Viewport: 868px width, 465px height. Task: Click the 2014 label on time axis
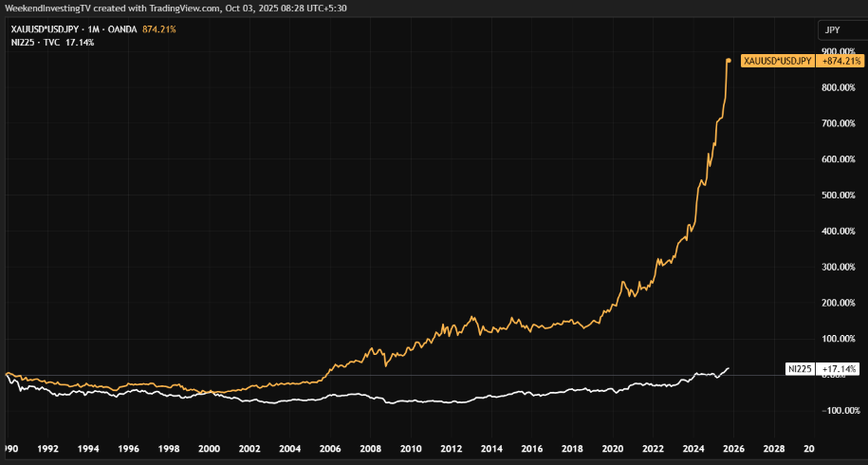491,448
